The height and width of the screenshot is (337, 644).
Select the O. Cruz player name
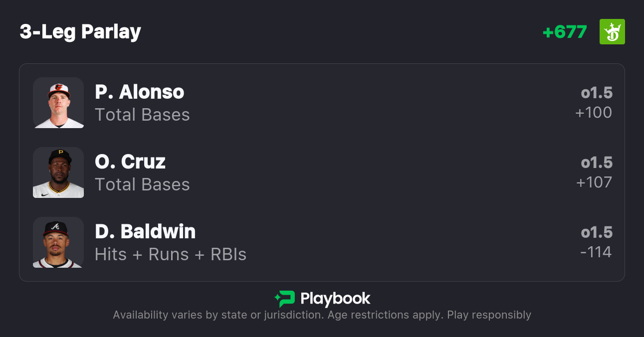[x=130, y=162]
